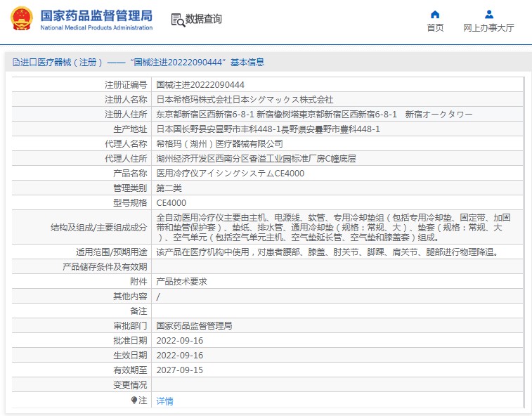The height and width of the screenshot is (416, 532).
Task: Select 产品技术要求 attachment value
Action: pos(181,282)
